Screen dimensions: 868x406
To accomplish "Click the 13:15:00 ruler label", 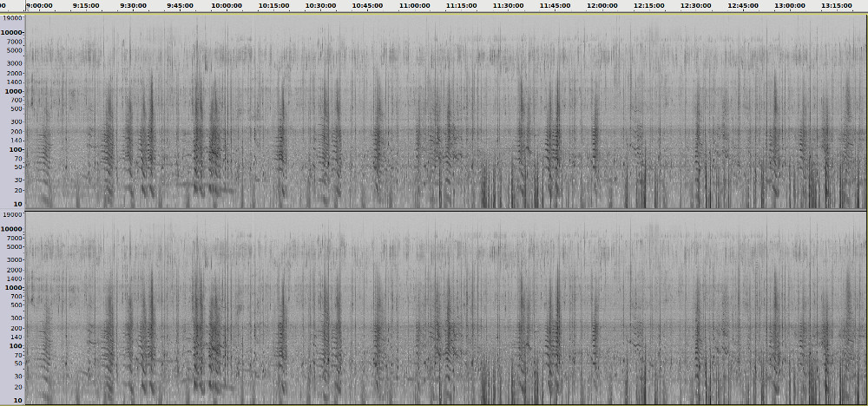I will (836, 5).
